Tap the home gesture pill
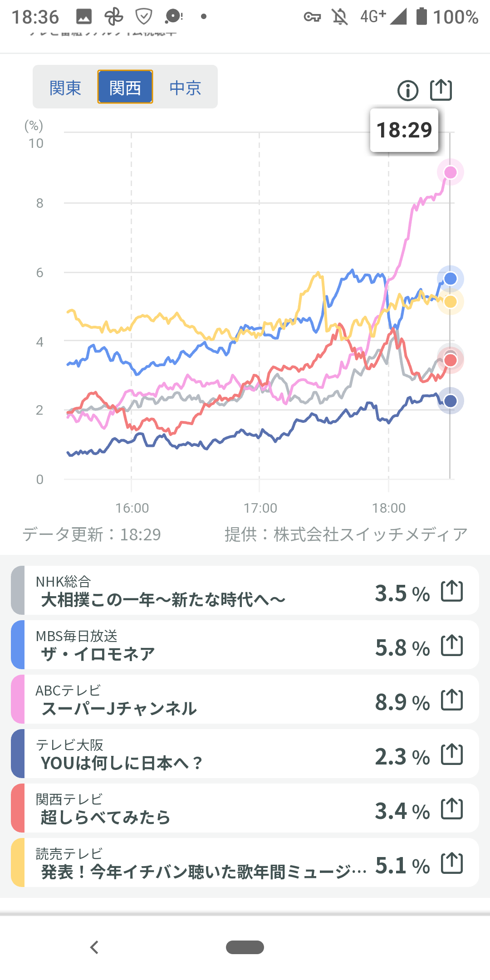 (x=245, y=947)
